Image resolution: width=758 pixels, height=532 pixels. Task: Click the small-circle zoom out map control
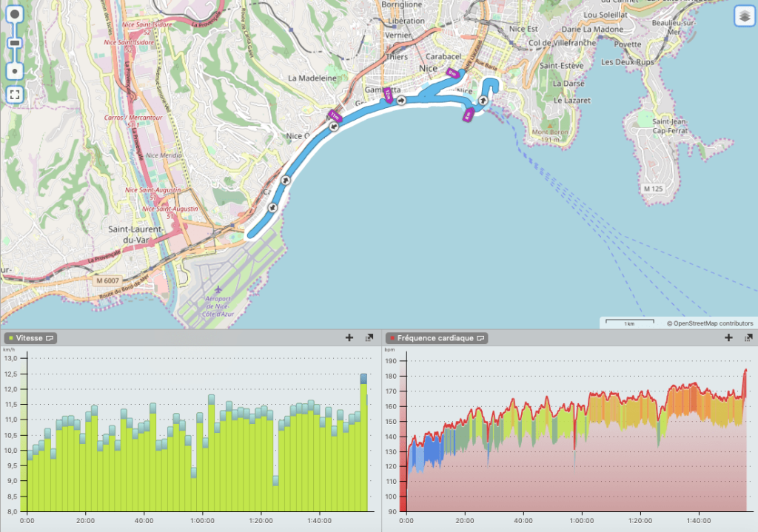coord(15,71)
